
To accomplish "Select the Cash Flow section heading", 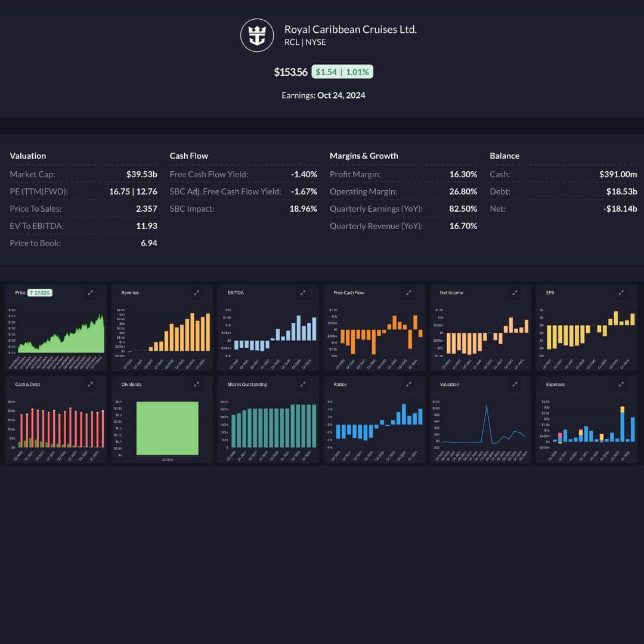I will tap(189, 156).
